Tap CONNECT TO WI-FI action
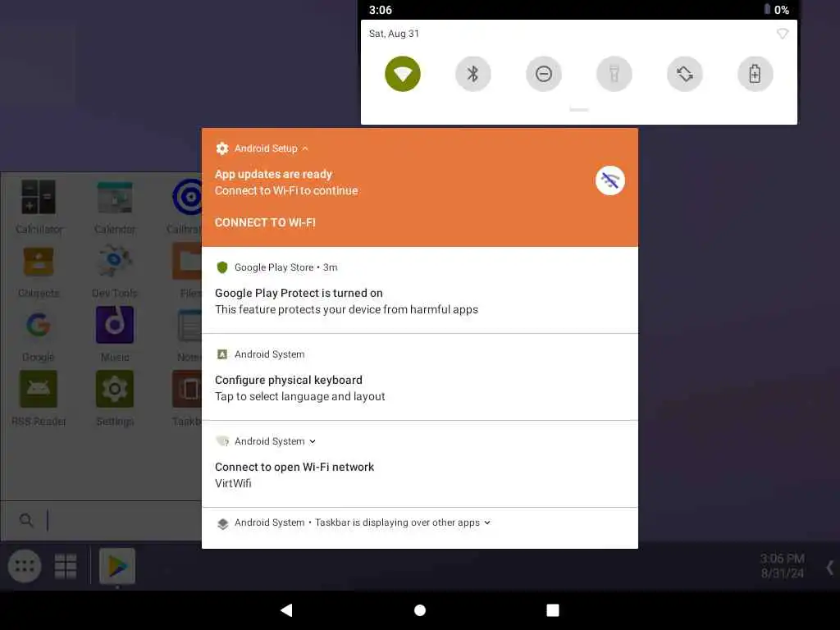 (265, 222)
